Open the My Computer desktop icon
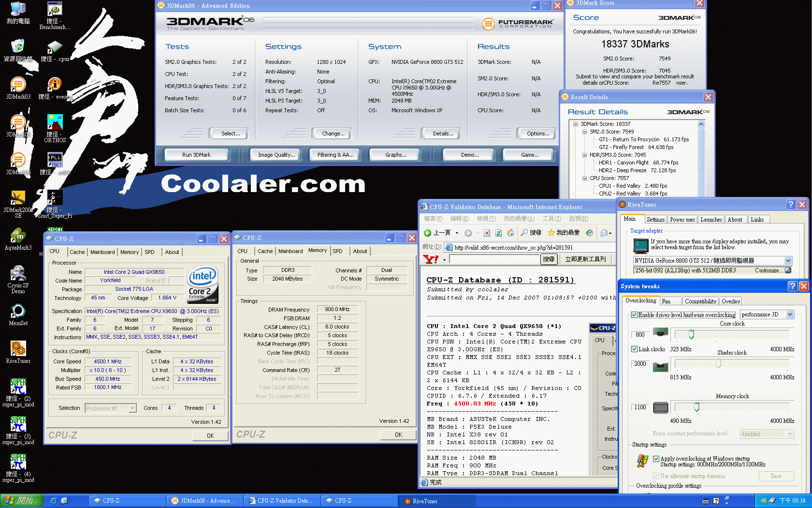This screenshot has width=812, height=508. [x=18, y=10]
